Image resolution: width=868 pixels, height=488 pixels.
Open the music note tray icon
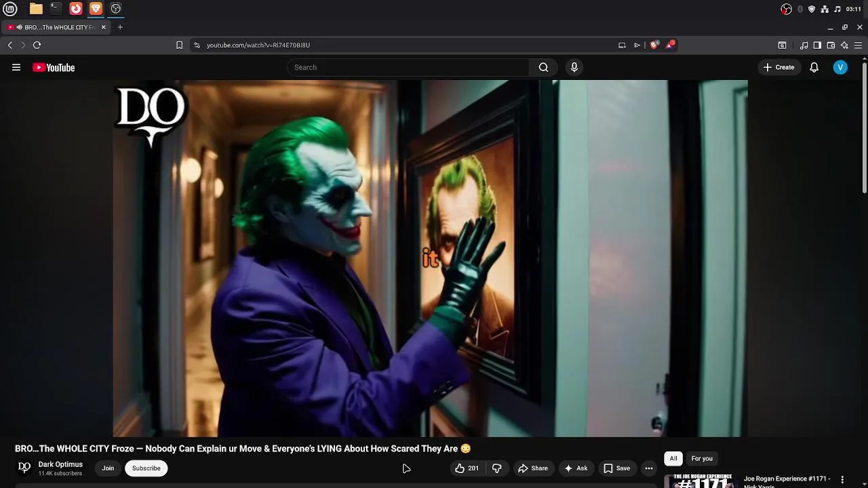click(x=837, y=9)
